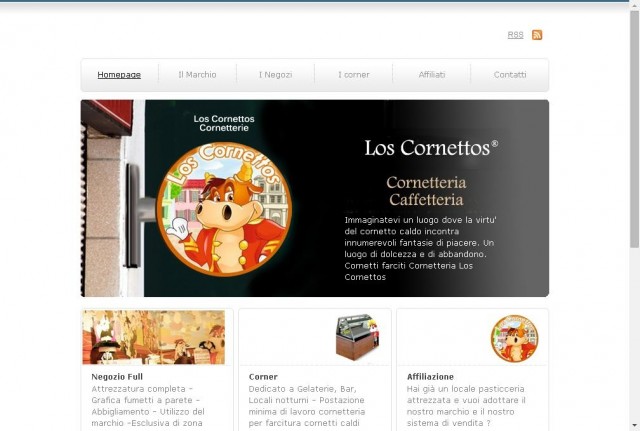This screenshot has width=640, height=431.
Task: Click the text "Dedicato a Gelaterie, Bar"
Action: (x=302, y=389)
